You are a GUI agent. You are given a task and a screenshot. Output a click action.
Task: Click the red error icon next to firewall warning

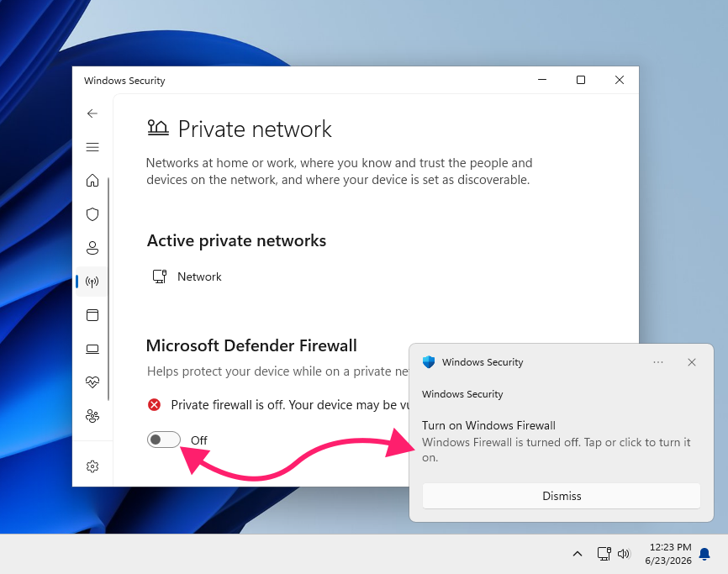154,405
